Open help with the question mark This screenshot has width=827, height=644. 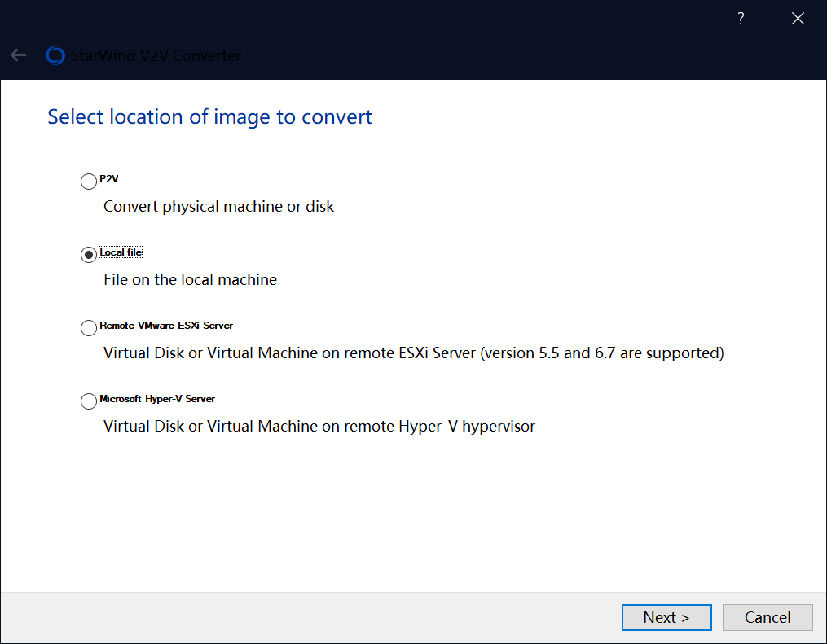741,19
